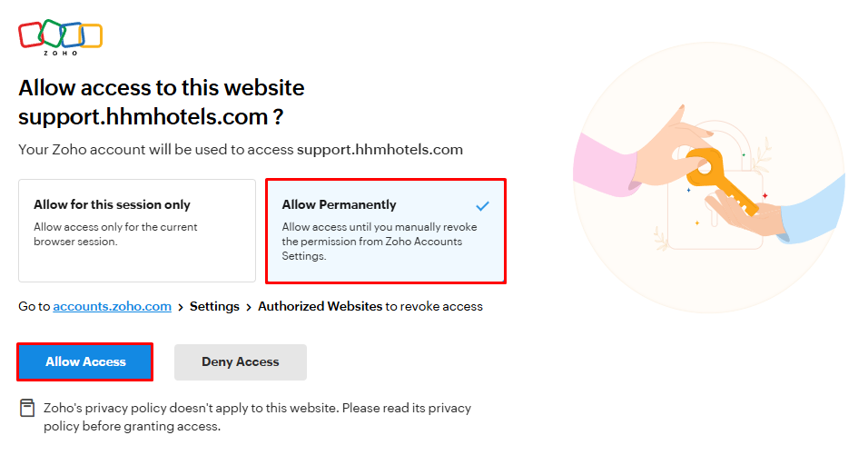Click the Zoho logo
This screenshot has height=455, width=868.
point(60,36)
